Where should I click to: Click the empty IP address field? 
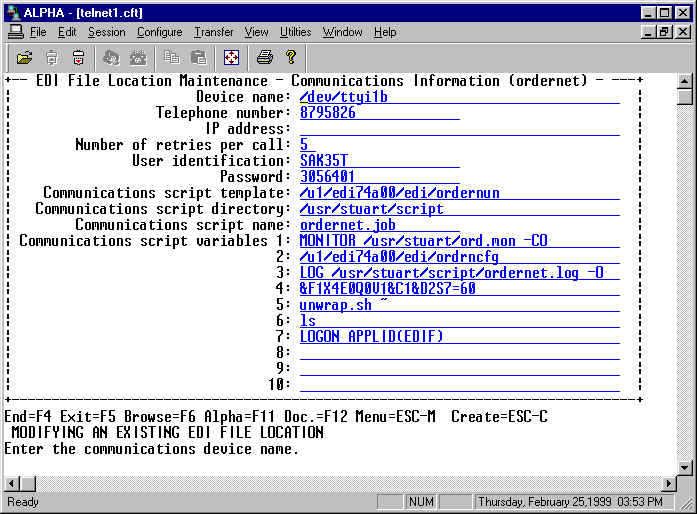tap(458, 129)
